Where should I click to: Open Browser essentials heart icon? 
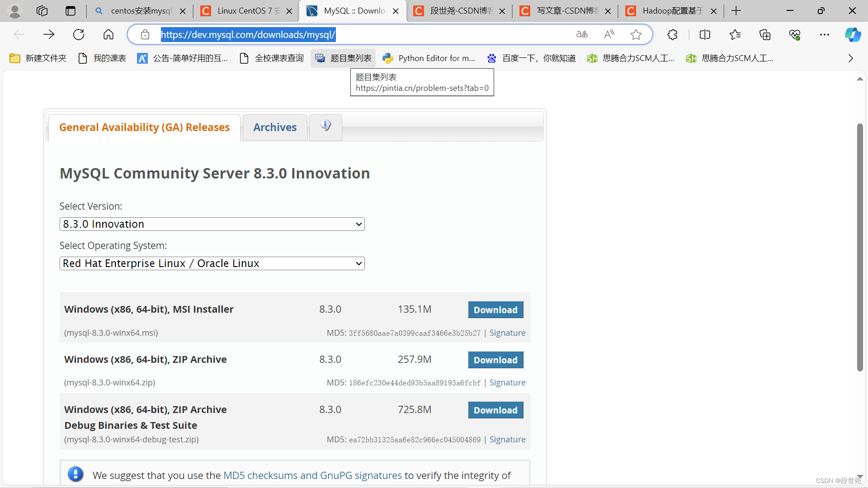pyautogui.click(x=795, y=34)
